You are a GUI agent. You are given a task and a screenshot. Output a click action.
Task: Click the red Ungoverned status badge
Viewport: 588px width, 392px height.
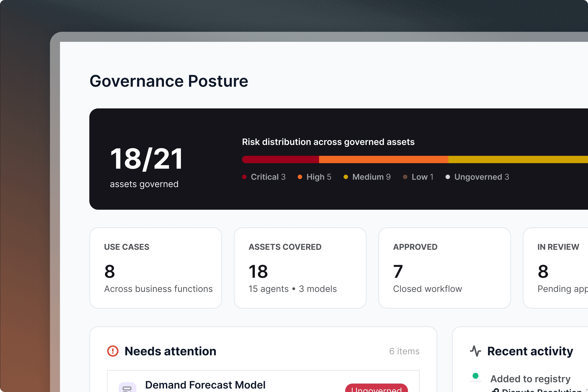pos(376,388)
